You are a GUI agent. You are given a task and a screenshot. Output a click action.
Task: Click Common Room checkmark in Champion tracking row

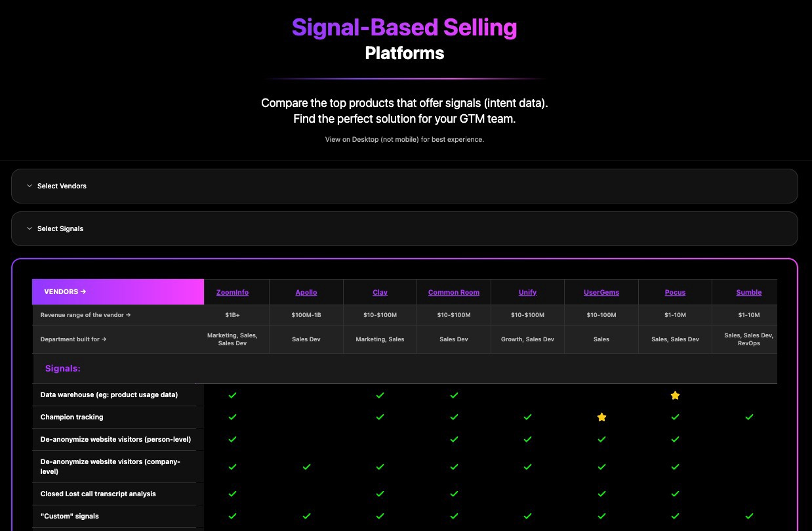(454, 417)
